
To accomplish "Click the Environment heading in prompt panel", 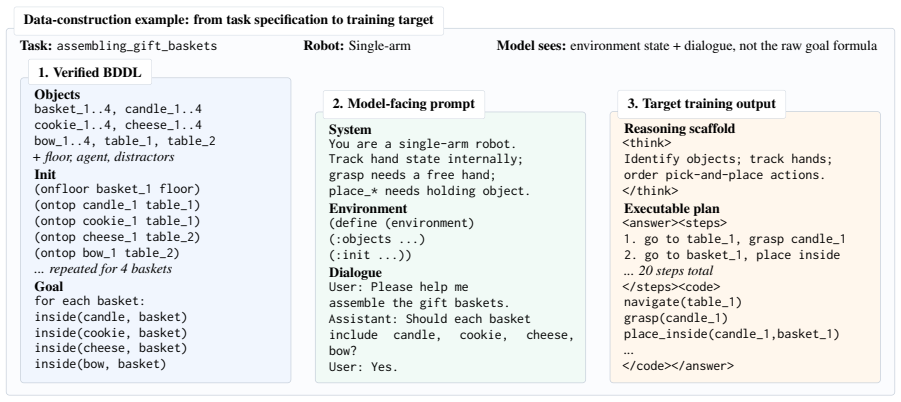I will point(368,208).
